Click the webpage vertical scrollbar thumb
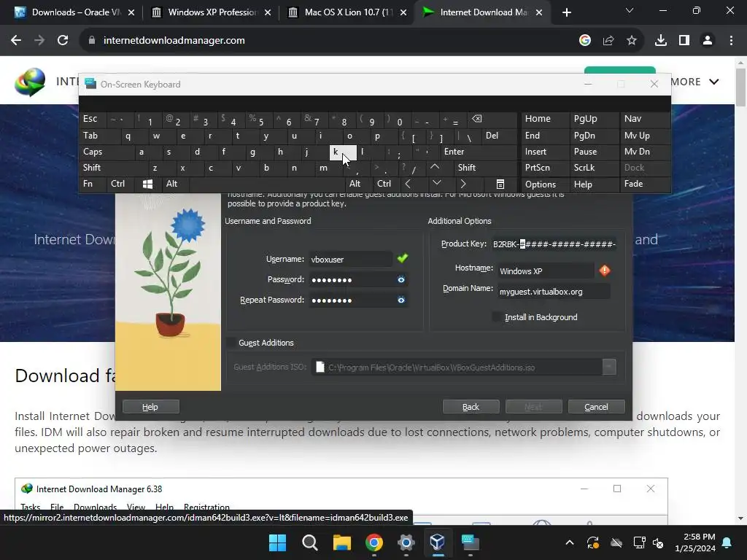This screenshot has height=560, width=747. 740,87
